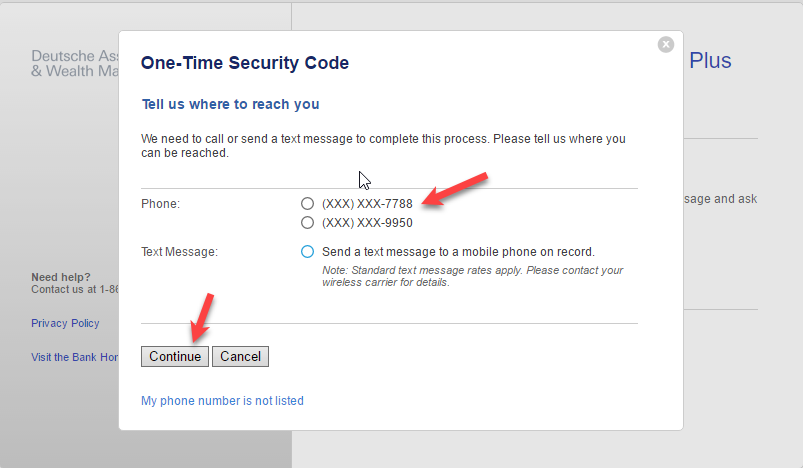Click the Deutsche Asset & Wealth logo
Image resolution: width=803 pixels, height=468 pixels.
[x=75, y=63]
